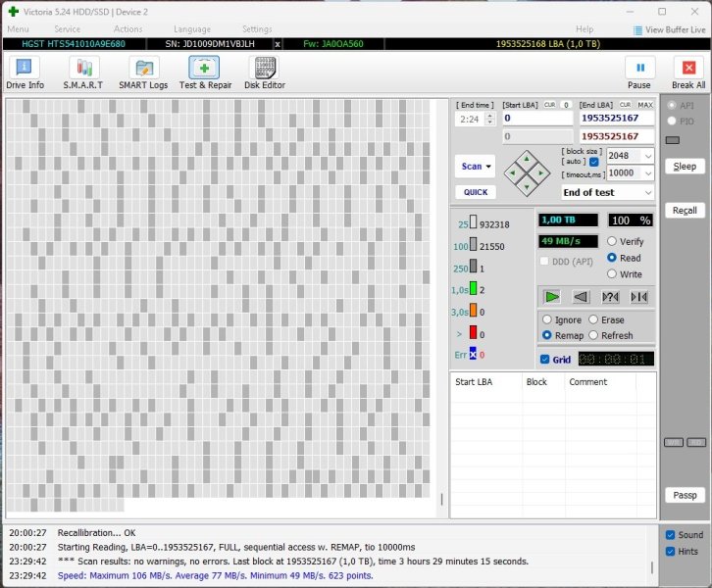Toggle the Grid checkbox

coord(545,360)
